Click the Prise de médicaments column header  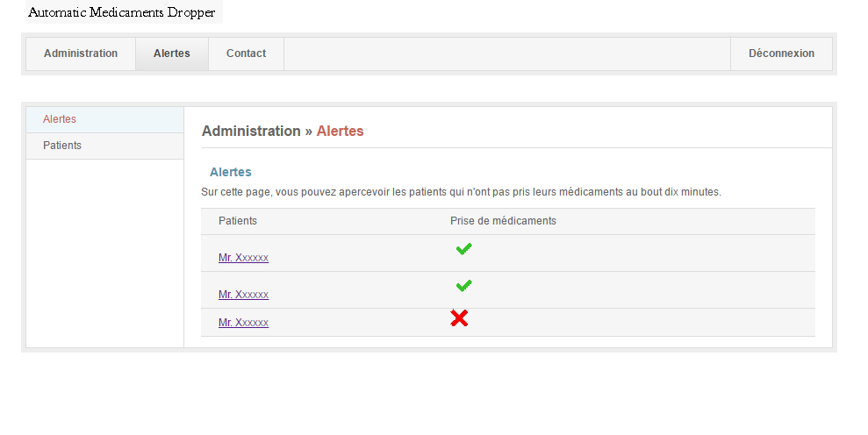point(503,221)
